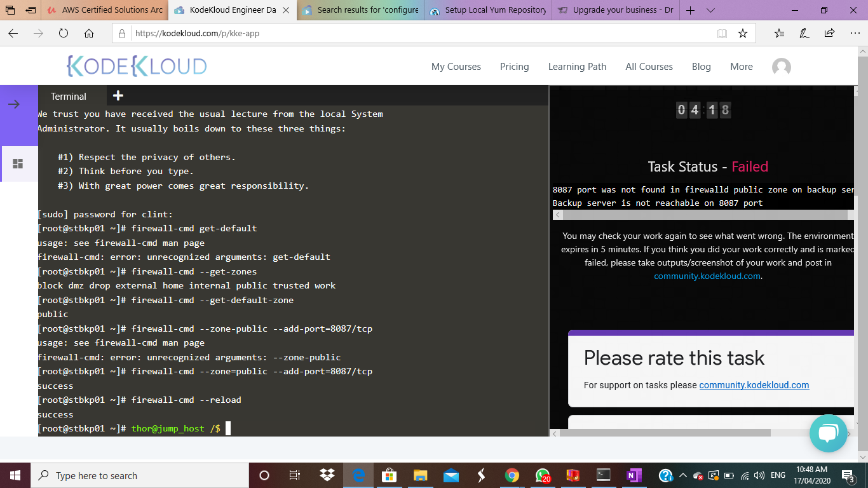Open the user profile avatar
Screen dimensions: 868x488
(781, 67)
